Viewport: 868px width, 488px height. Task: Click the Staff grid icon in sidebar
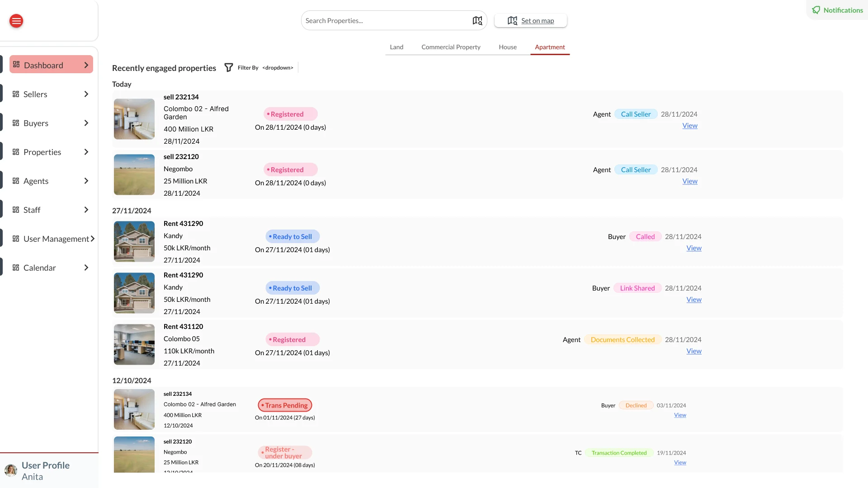click(x=16, y=210)
